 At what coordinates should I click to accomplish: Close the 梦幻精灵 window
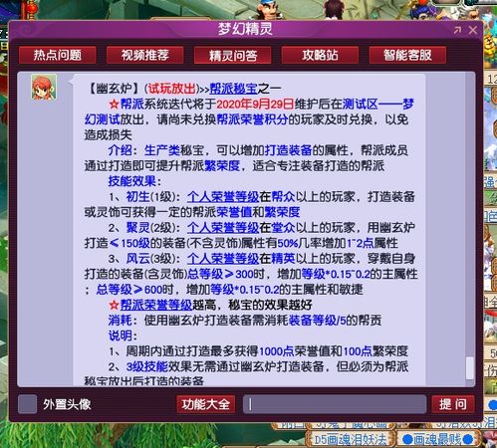473,30
